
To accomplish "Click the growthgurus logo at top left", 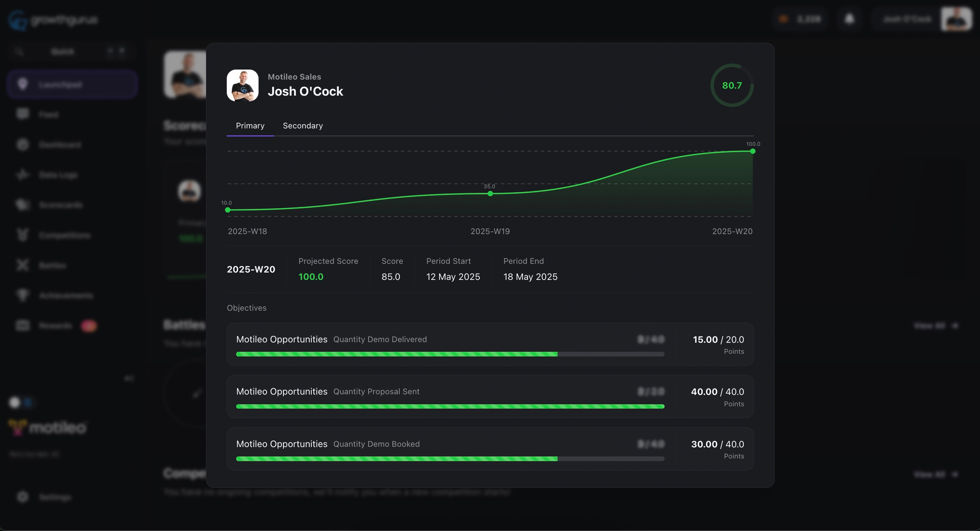I will (53, 19).
